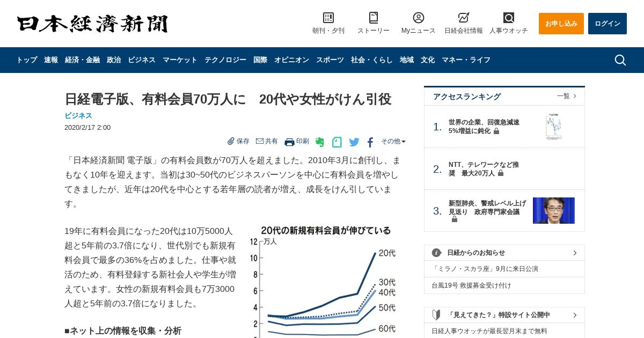Image resolution: width=644 pixels, height=338 pixels.
Task: Open the Myニュース profile icon
Action: [419, 18]
